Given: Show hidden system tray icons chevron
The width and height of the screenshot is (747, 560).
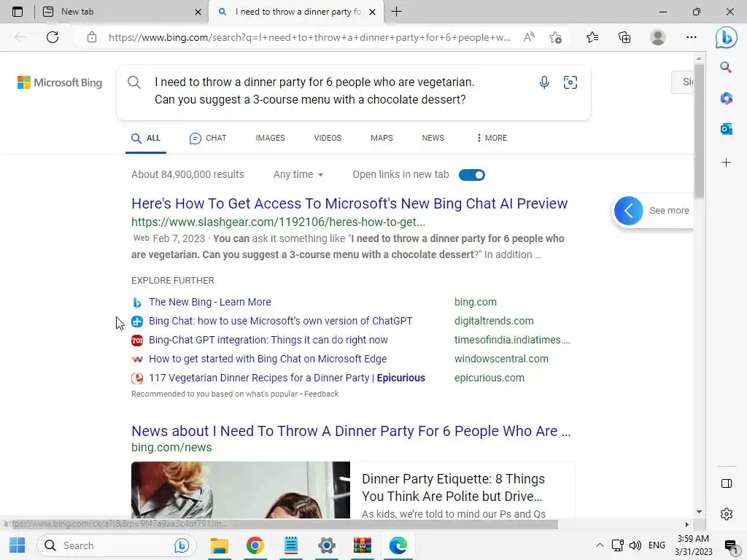Looking at the screenshot, I should pos(600,545).
